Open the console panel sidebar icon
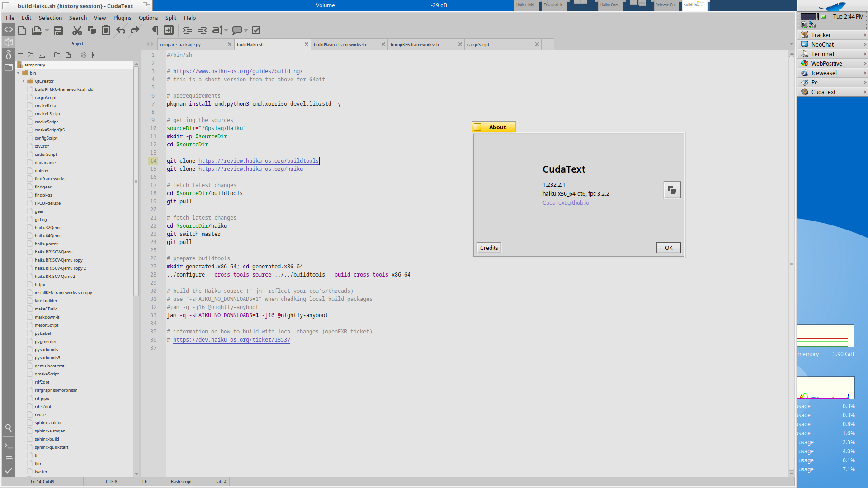The height and width of the screenshot is (488, 868). point(8,446)
